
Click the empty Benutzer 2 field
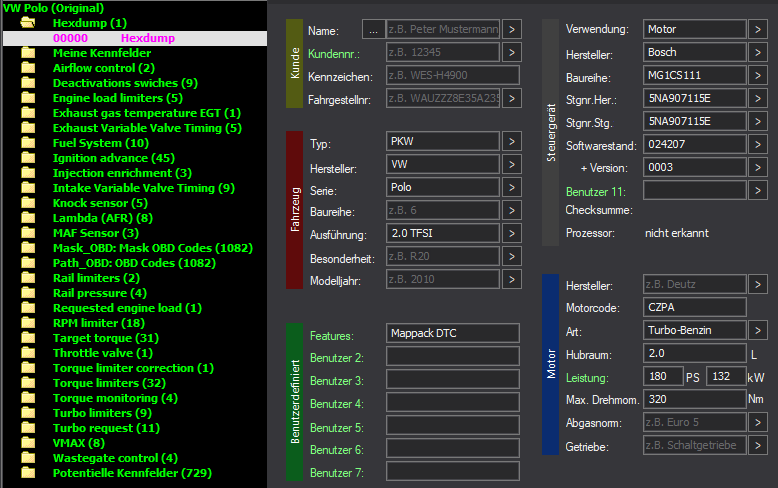(x=453, y=357)
